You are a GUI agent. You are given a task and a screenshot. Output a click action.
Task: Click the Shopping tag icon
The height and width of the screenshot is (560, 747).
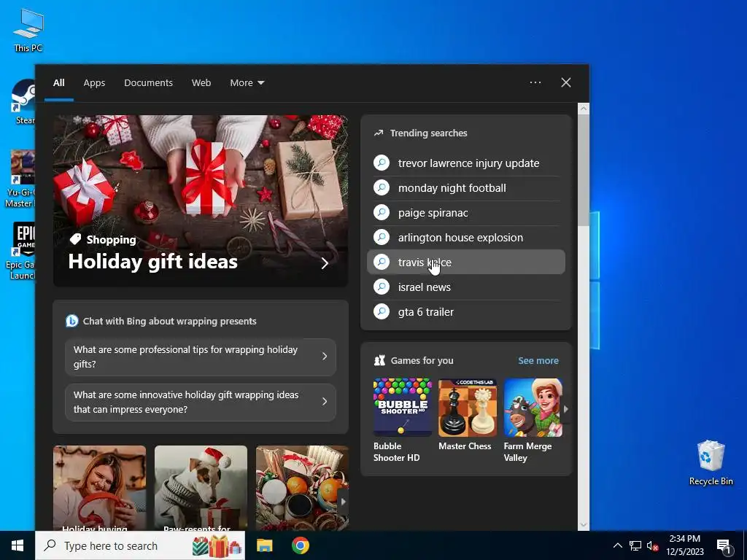[75, 239]
